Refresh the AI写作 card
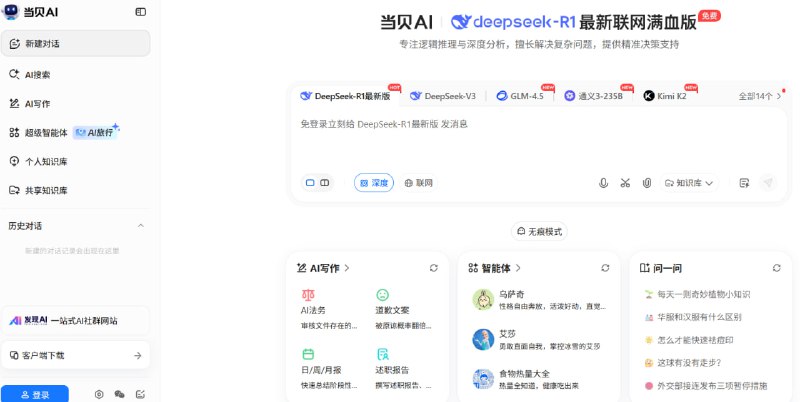800x402 pixels. click(434, 268)
